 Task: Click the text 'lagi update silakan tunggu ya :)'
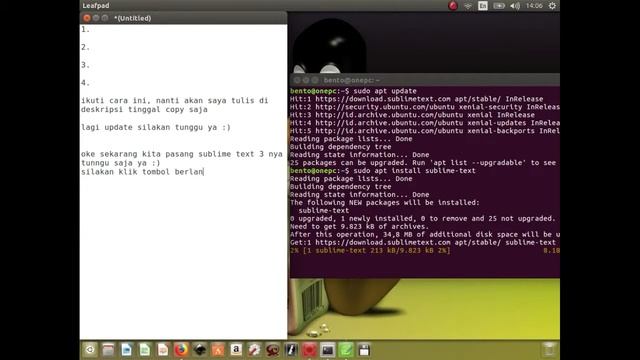click(156, 127)
